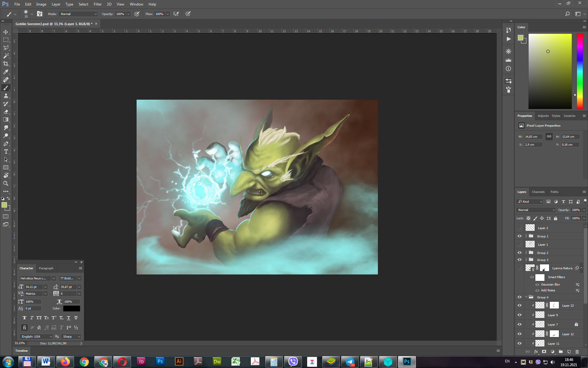Screen dimensions: 588x368
Task: Collapse Group 4 folder
Action: (526, 297)
